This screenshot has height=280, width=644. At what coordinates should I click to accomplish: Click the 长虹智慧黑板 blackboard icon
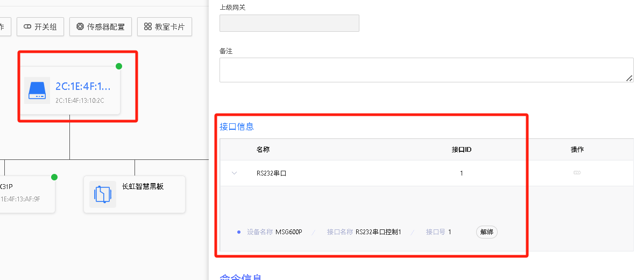103,194
